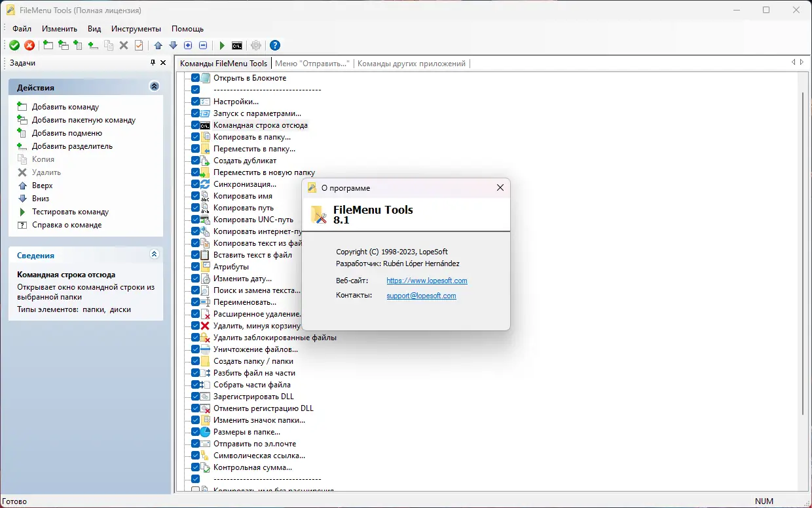Image resolution: width=812 pixels, height=508 pixels.
Task: Open the Вид menu
Action: coord(94,29)
